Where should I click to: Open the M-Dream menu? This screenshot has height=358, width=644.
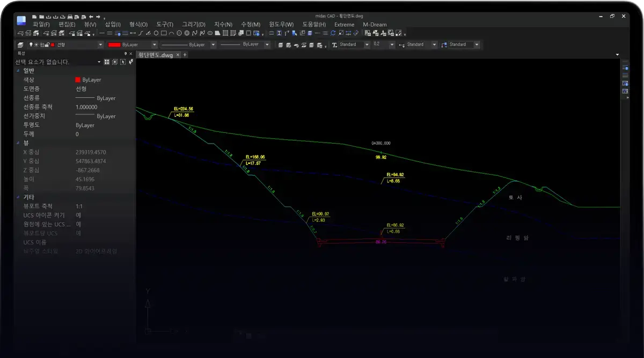coord(375,25)
